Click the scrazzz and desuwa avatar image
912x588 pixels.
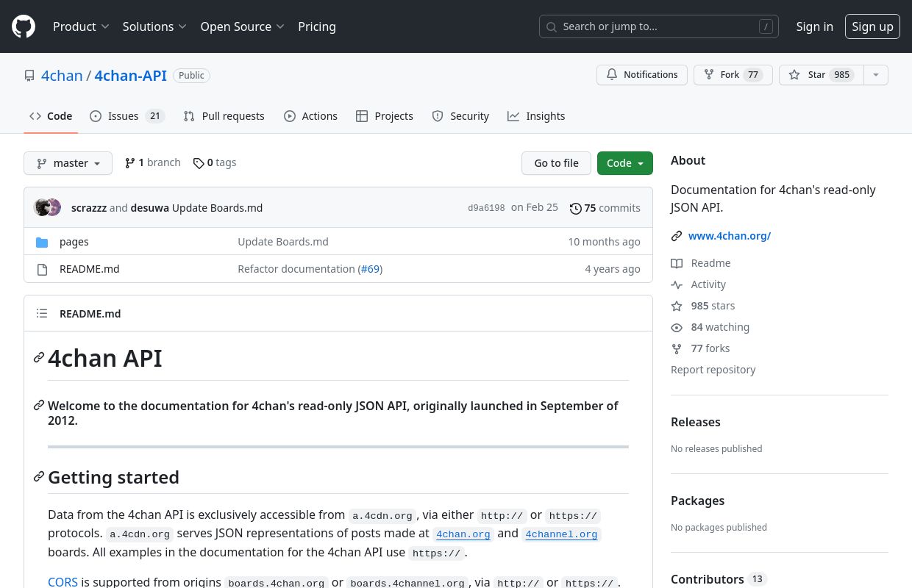pos(47,208)
